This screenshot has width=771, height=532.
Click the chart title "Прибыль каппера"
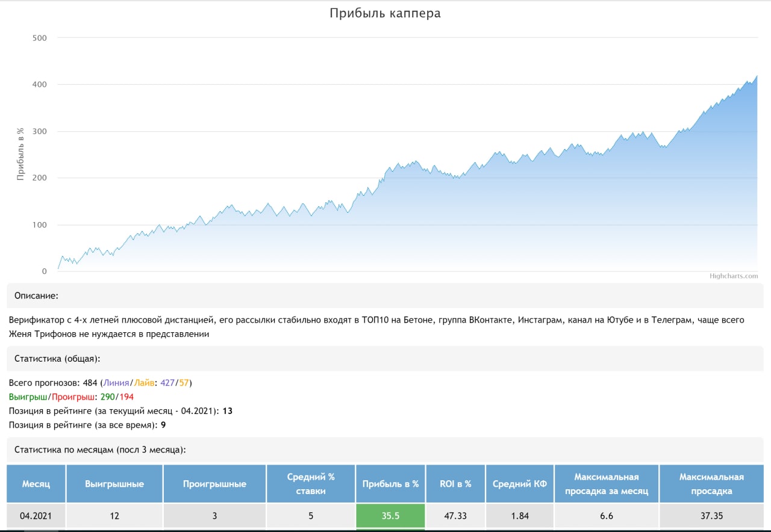(385, 13)
